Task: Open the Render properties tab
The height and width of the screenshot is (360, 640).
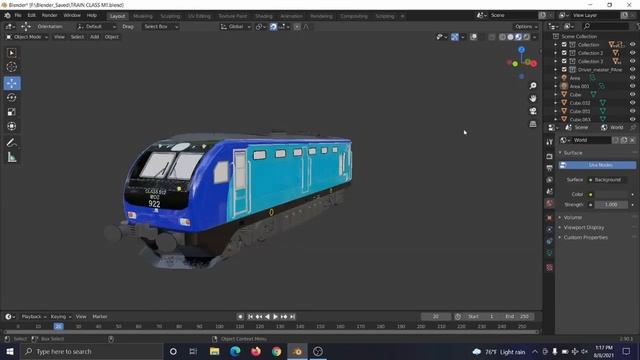Action: (x=549, y=156)
